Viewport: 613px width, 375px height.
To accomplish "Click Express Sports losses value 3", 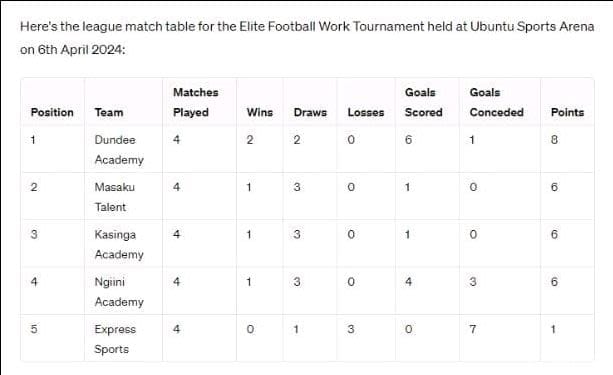I will point(351,329).
